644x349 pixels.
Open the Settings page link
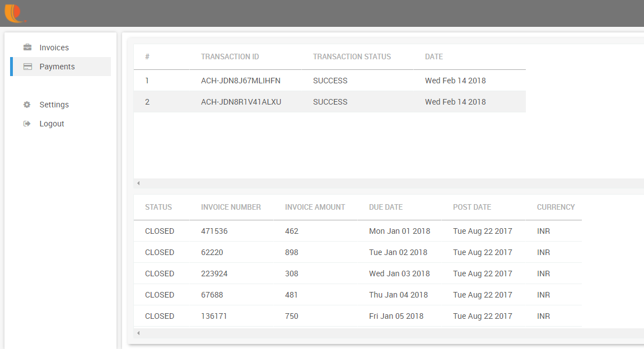tap(54, 105)
